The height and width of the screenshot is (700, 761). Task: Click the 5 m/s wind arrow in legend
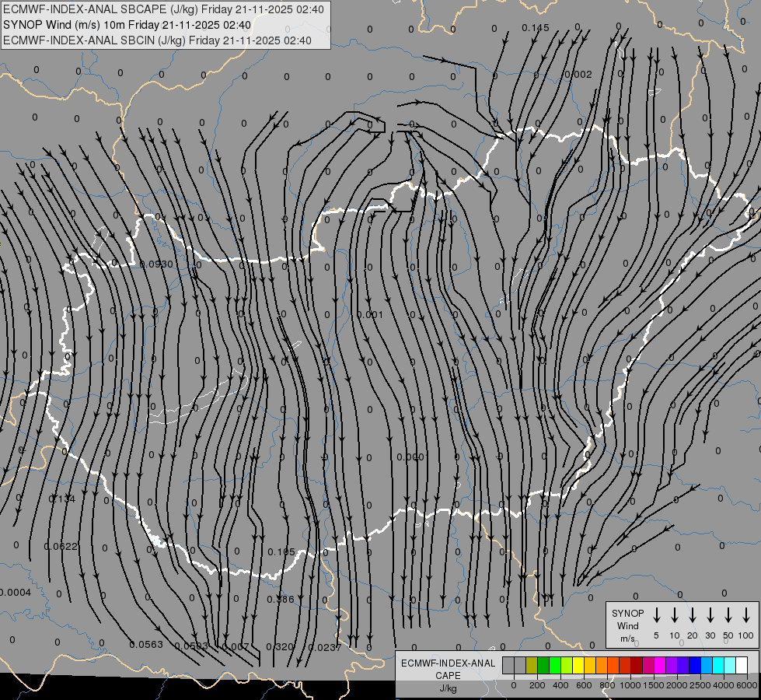pos(656,614)
